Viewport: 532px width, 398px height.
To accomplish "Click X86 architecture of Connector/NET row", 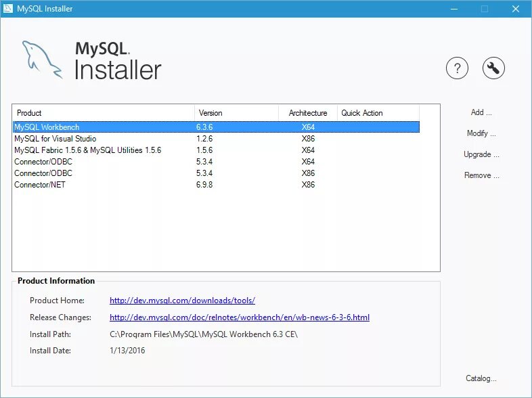I will [x=308, y=185].
